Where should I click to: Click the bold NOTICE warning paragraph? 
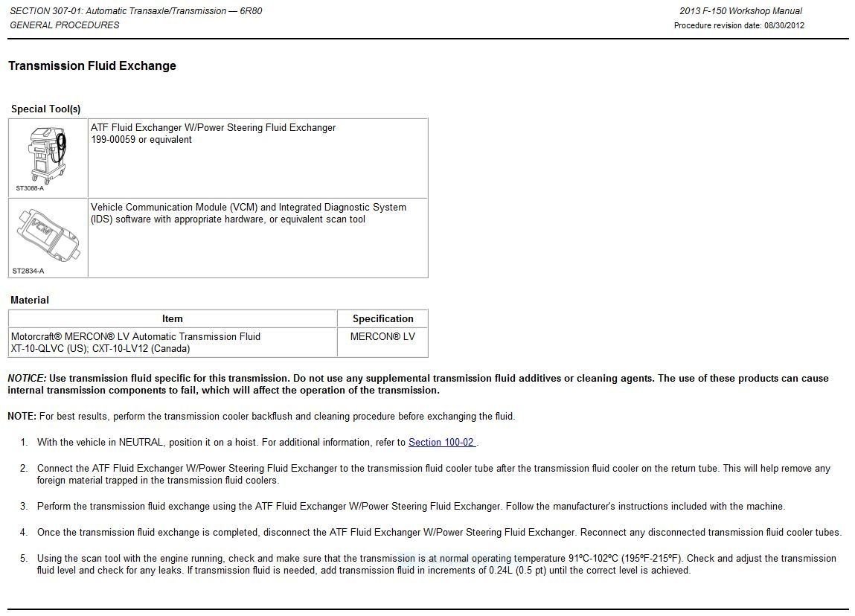point(417,384)
